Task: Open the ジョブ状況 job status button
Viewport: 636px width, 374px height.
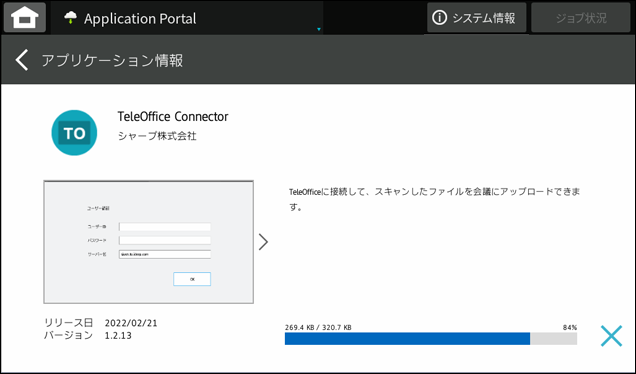Action: [580, 17]
